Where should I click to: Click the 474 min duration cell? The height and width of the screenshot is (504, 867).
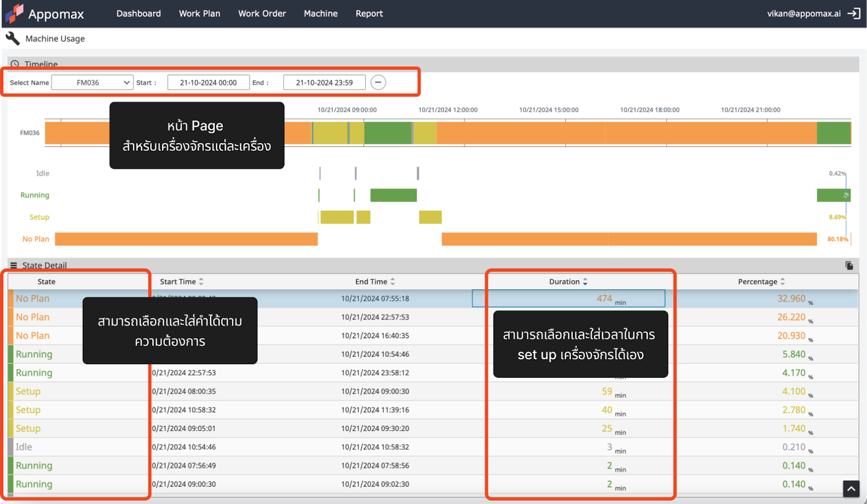click(568, 299)
